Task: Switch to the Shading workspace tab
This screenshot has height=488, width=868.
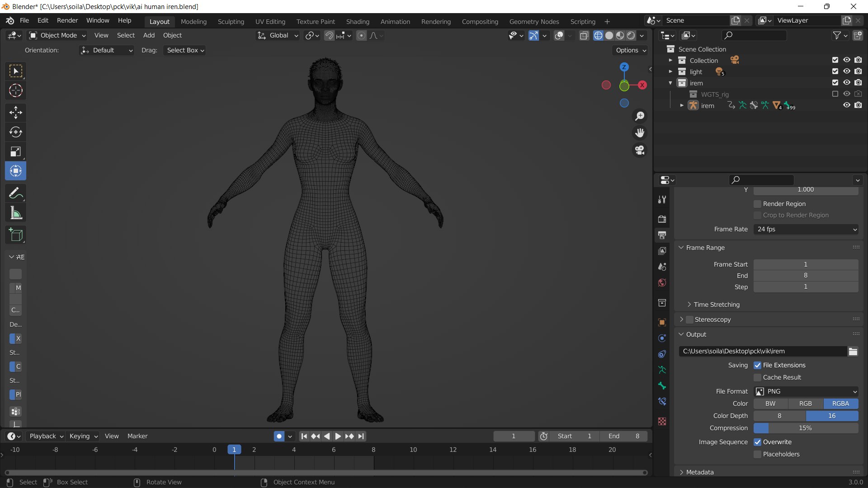Action: 358,22
